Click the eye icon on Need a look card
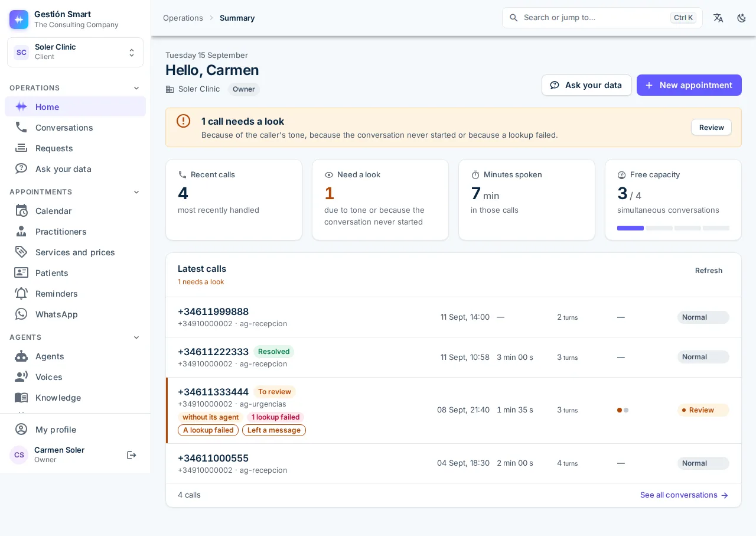The width and height of the screenshot is (756, 536). (x=329, y=175)
